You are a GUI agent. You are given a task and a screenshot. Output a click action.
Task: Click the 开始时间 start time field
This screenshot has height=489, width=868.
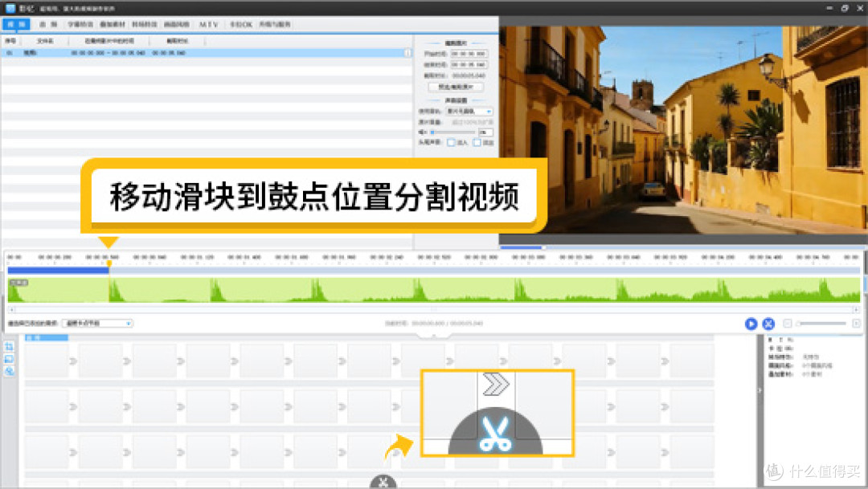click(469, 54)
